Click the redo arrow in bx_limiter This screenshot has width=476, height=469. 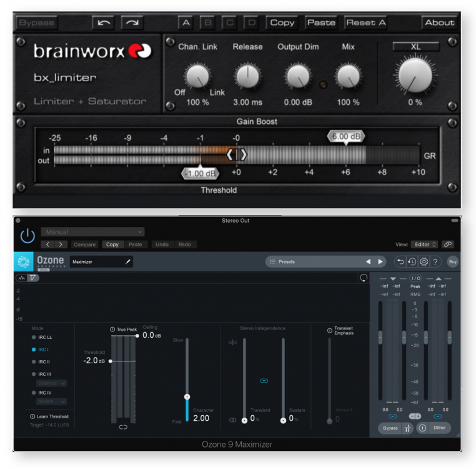pyautogui.click(x=131, y=23)
